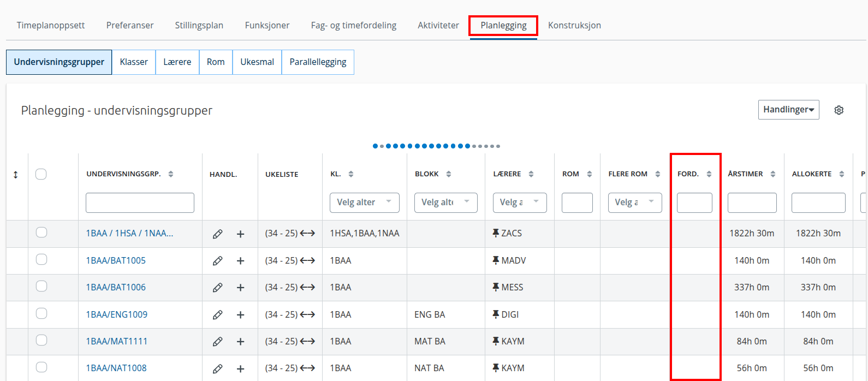The width and height of the screenshot is (868, 381).
Task: Edit 1BAA/MAT1111 with pencil icon
Action: tap(217, 342)
